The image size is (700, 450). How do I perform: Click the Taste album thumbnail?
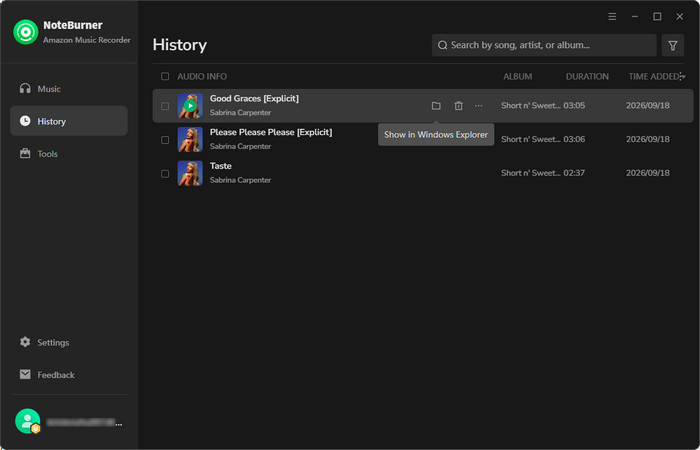[x=190, y=173]
